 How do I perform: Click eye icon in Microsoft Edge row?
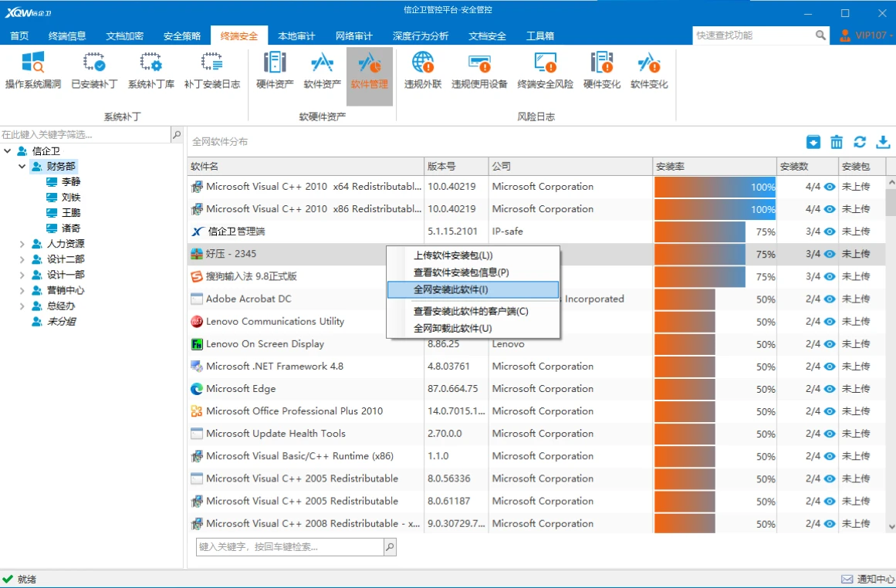830,389
